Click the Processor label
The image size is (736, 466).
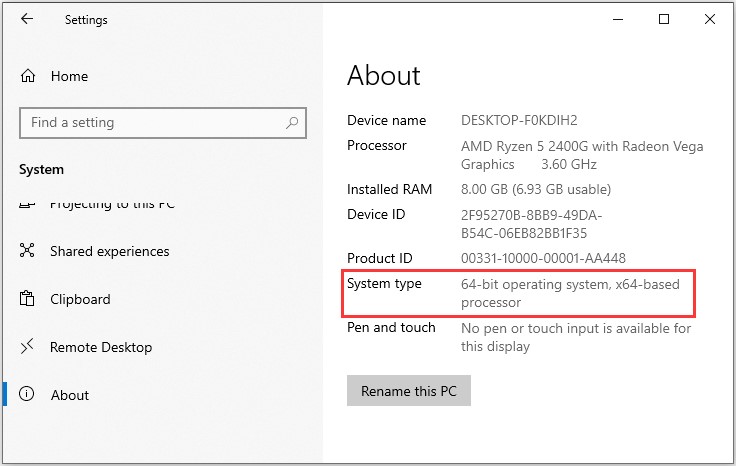click(x=376, y=145)
